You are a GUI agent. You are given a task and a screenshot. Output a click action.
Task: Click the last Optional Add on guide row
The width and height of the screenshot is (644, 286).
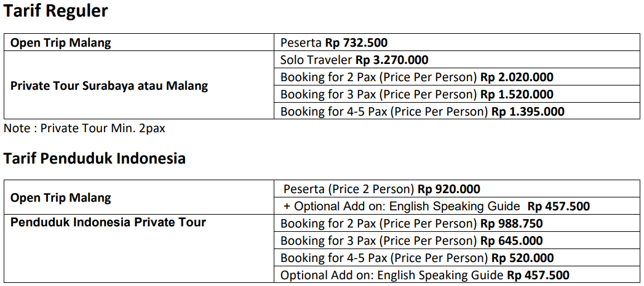(457, 274)
